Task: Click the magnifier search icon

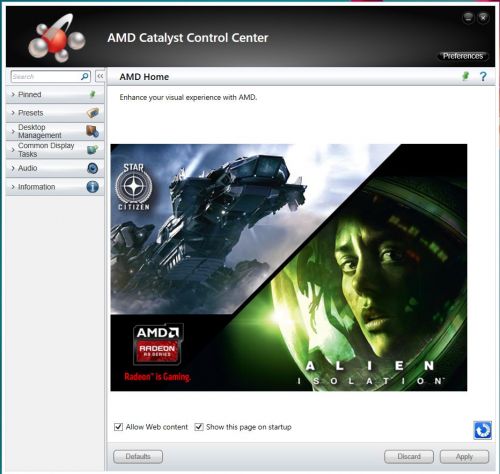Action: 85,77
